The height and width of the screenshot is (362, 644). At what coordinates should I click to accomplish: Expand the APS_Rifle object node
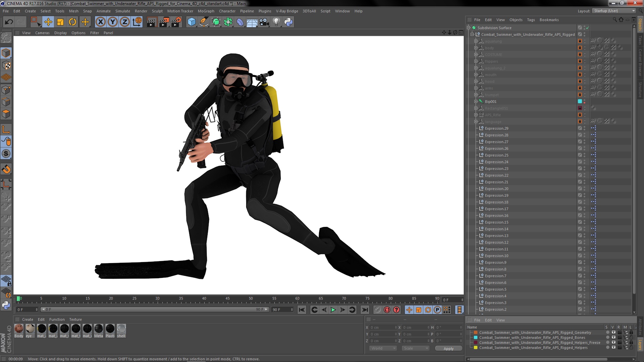coord(476,115)
